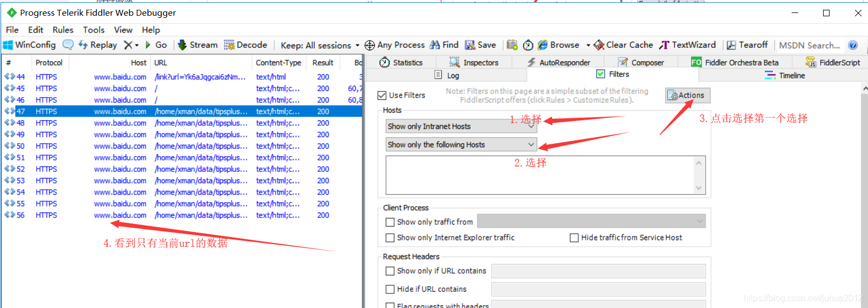Toggle the Stream mode button
This screenshot has height=308, width=868.
[x=198, y=45]
